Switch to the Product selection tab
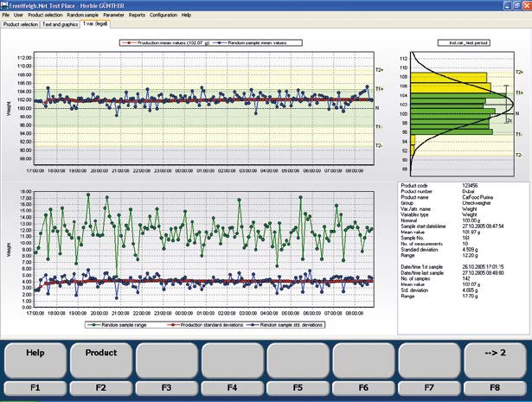The height and width of the screenshot is (402, 532). point(21,24)
